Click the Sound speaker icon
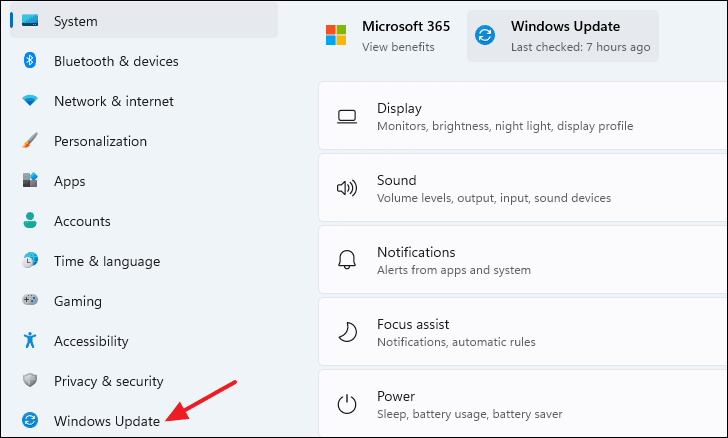 347,188
